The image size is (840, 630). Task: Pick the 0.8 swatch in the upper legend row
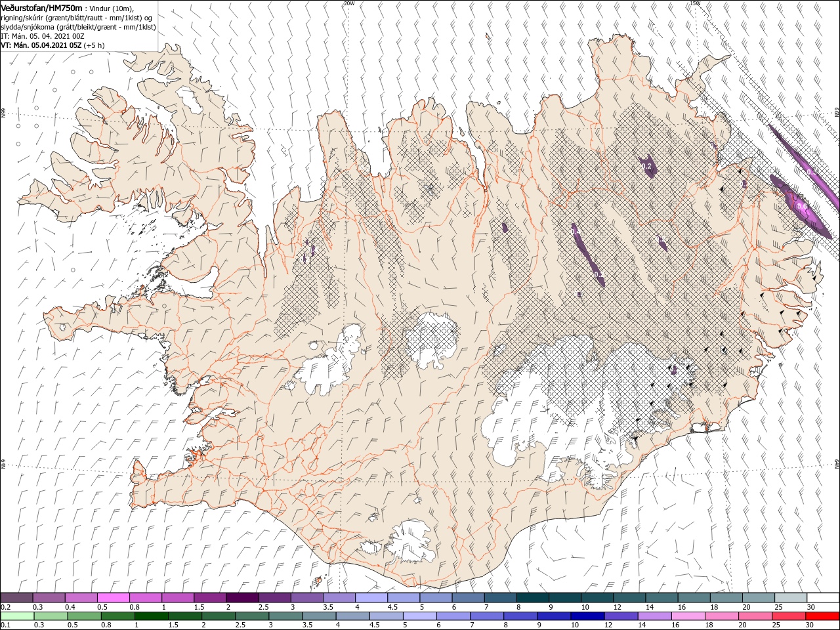point(145,598)
